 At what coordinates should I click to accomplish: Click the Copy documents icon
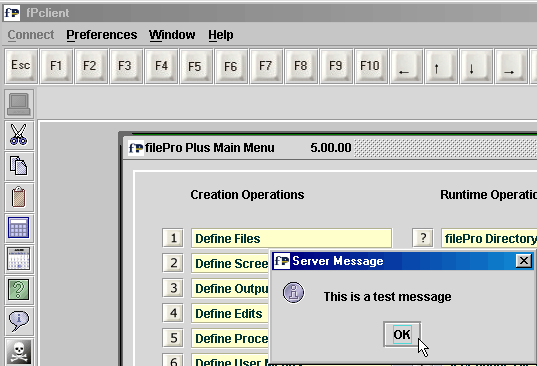point(19,166)
